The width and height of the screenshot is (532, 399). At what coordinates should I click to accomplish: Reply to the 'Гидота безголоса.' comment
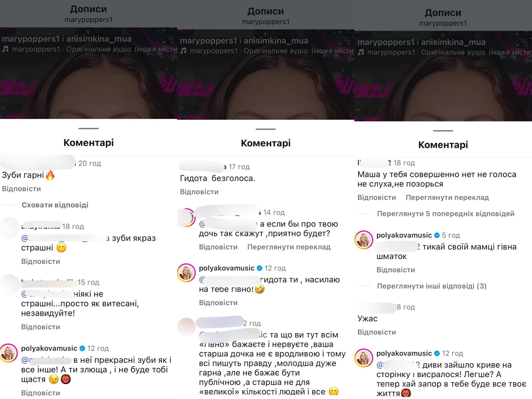tap(199, 192)
